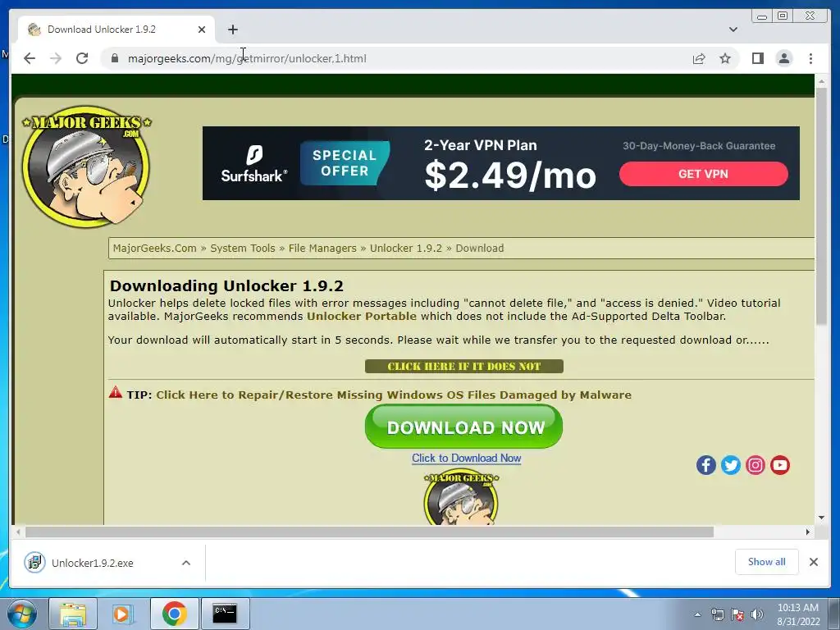Expand options for Unlocker1.9.2.exe download
840x630 pixels.
(x=186, y=563)
